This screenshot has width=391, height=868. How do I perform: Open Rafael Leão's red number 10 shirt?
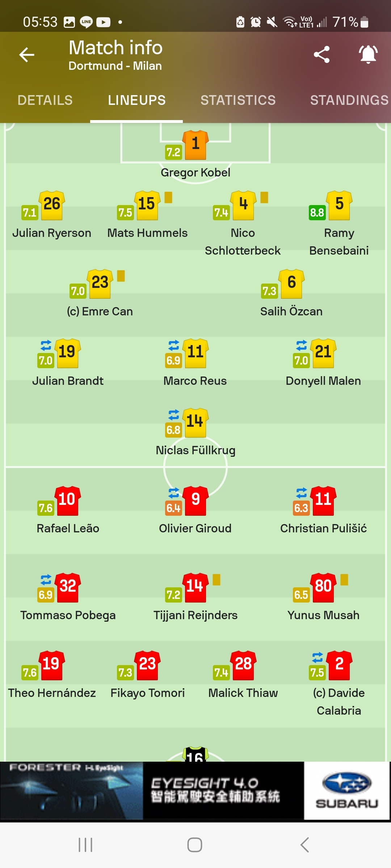[x=67, y=501]
